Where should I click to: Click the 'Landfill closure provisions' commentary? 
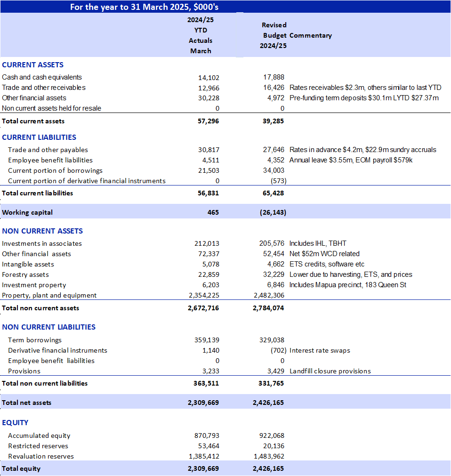click(x=330, y=371)
